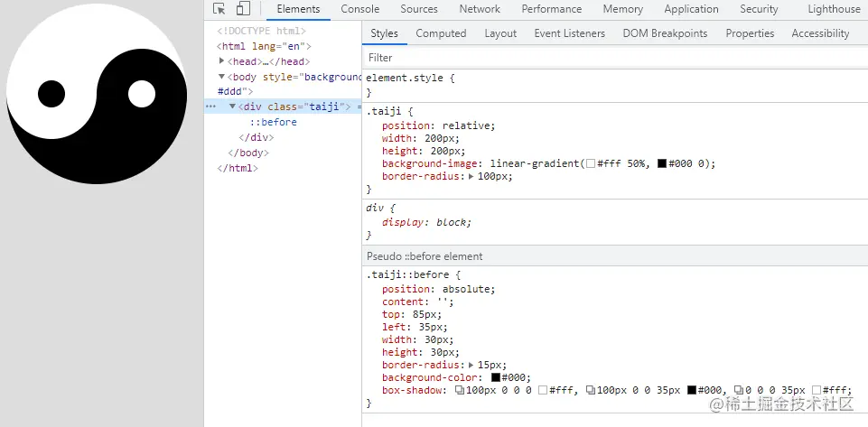Open the Security tab

[x=759, y=9]
